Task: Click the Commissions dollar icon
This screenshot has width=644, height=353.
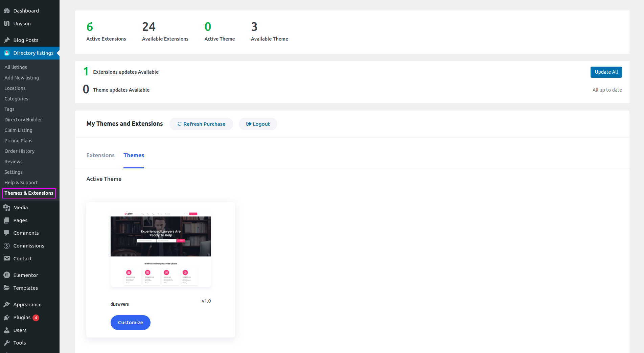Action: pos(7,246)
